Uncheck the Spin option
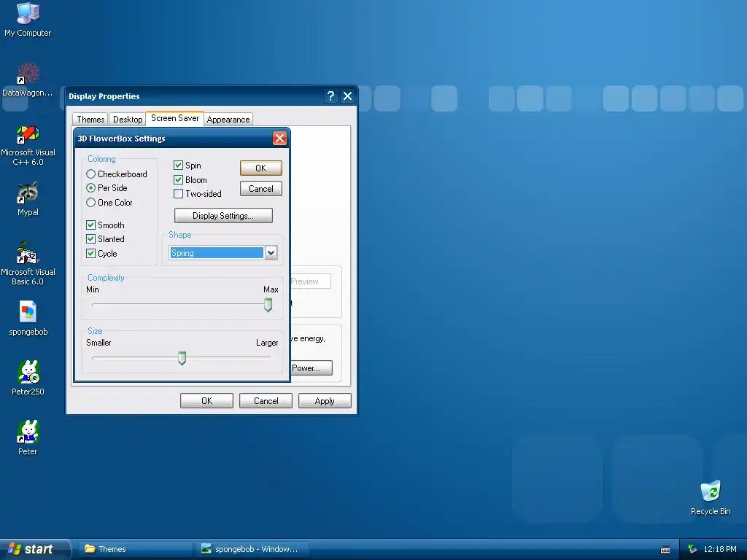 (x=178, y=166)
